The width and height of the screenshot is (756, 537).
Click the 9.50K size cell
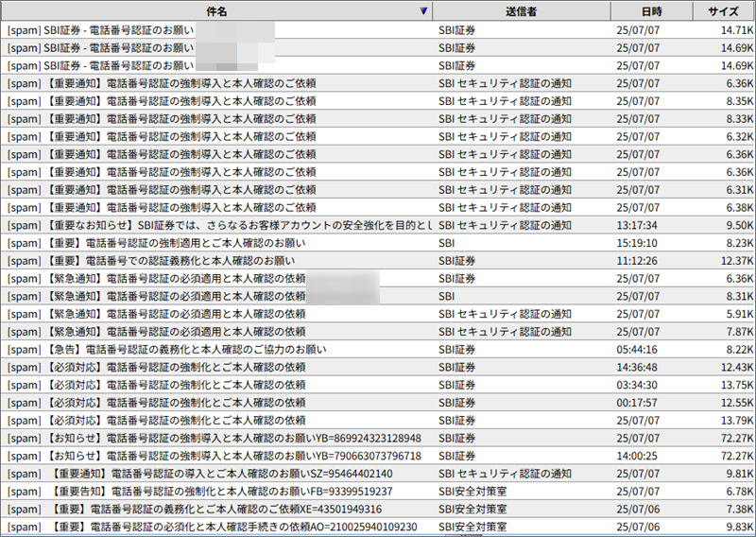point(740,225)
